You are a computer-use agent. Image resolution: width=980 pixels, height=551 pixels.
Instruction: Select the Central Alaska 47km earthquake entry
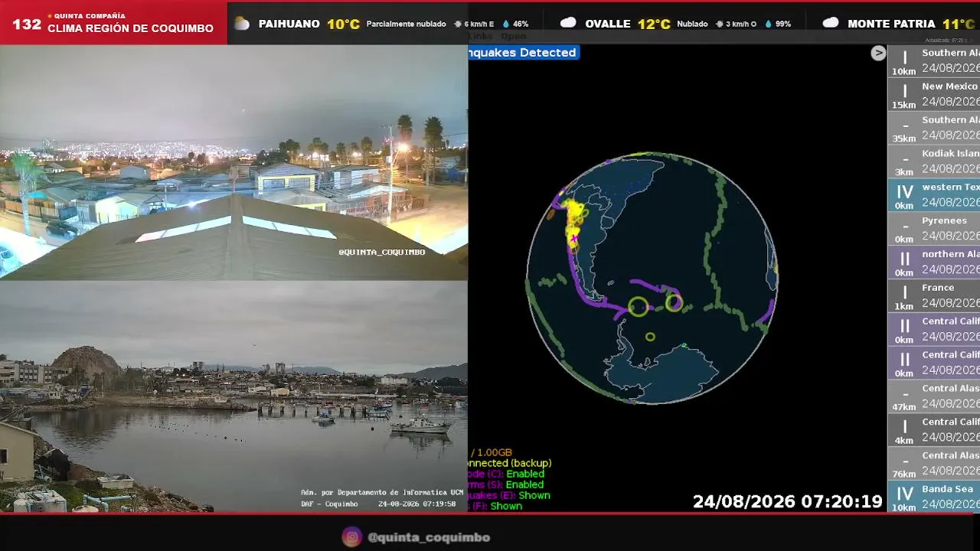(934, 396)
